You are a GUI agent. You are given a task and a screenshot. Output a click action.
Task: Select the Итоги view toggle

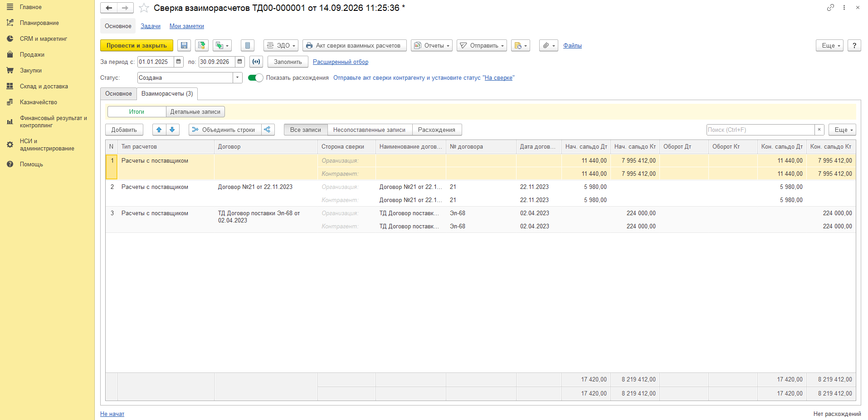[x=137, y=111]
